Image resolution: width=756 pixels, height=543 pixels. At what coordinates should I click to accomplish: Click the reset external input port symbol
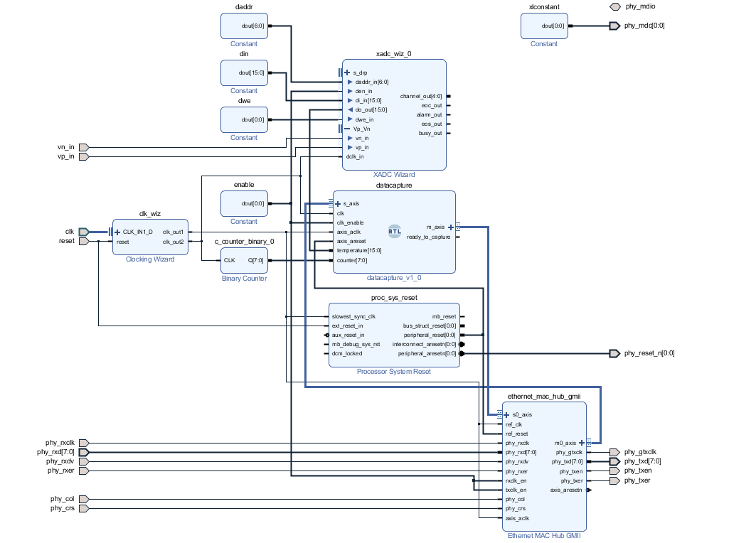84,241
